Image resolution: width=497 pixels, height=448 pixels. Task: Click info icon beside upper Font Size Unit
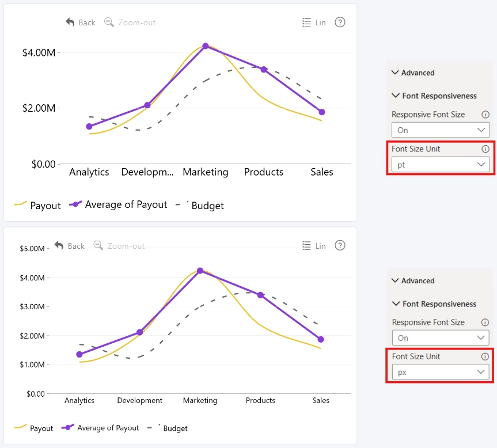[485, 149]
